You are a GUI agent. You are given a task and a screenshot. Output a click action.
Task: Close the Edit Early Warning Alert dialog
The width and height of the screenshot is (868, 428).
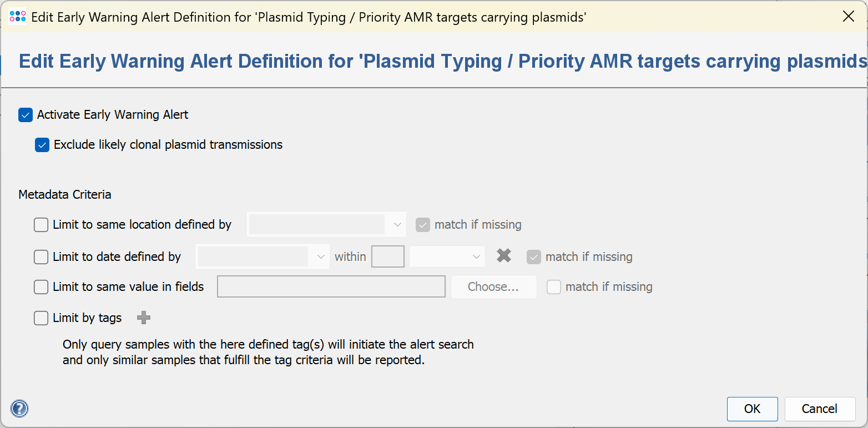[x=848, y=17]
